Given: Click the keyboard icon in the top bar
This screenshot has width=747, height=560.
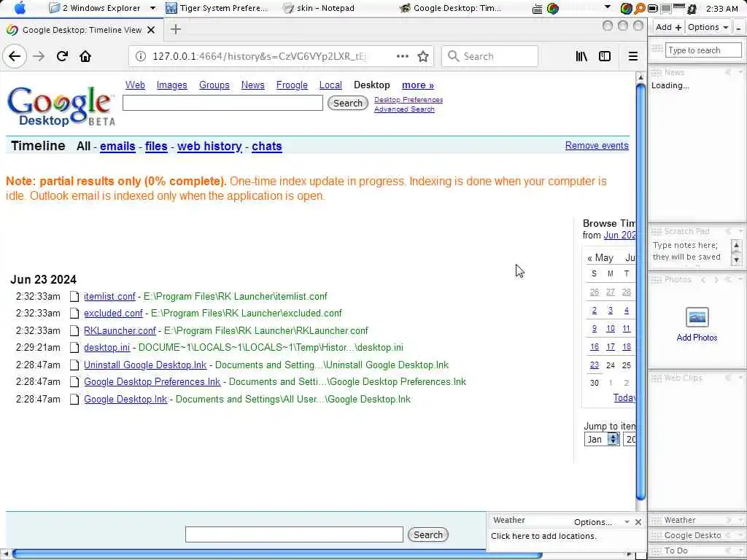Looking at the screenshot, I should coord(538,9).
